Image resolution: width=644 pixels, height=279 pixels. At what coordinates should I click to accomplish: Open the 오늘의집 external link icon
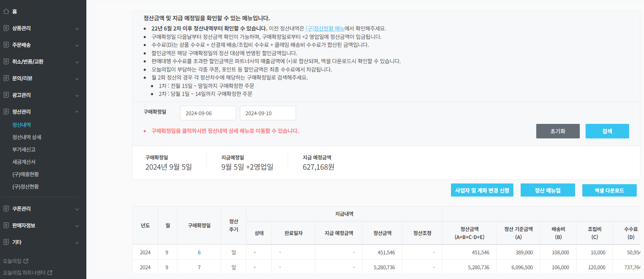(26, 261)
